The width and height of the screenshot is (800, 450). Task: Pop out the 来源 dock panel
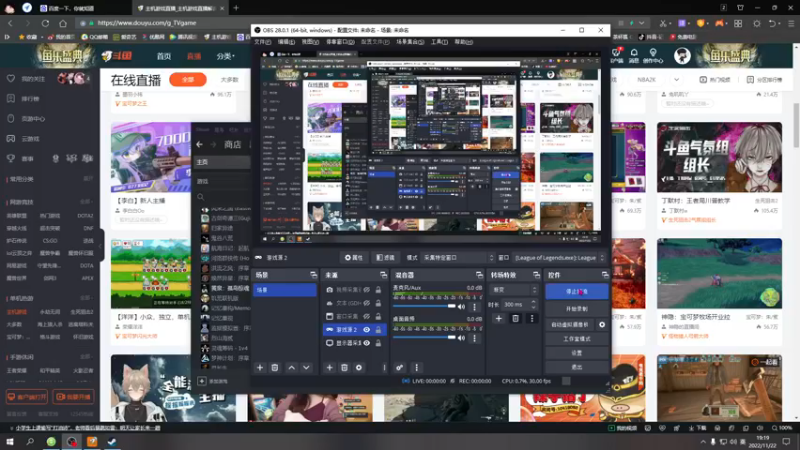tap(383, 275)
